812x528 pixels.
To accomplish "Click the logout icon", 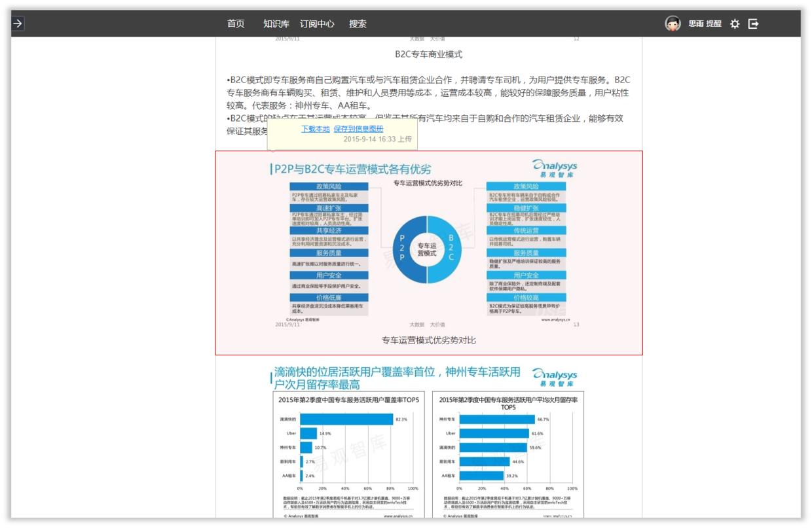I will tap(754, 23).
